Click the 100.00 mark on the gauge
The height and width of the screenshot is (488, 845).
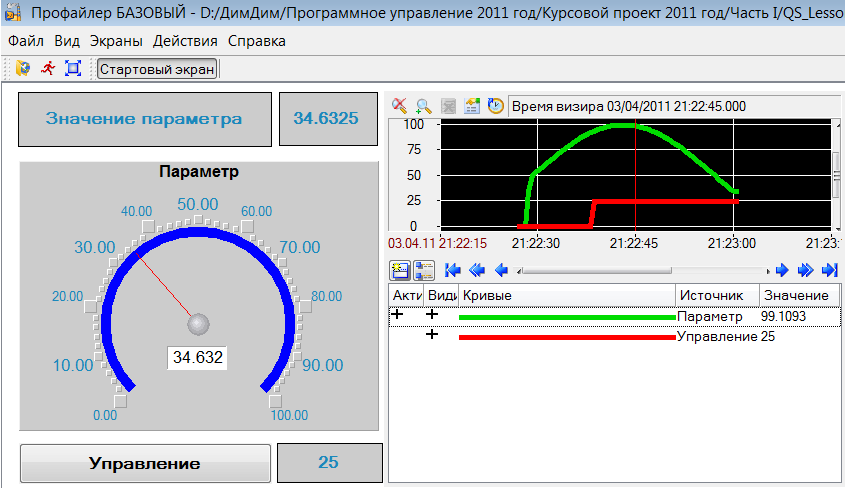(289, 415)
